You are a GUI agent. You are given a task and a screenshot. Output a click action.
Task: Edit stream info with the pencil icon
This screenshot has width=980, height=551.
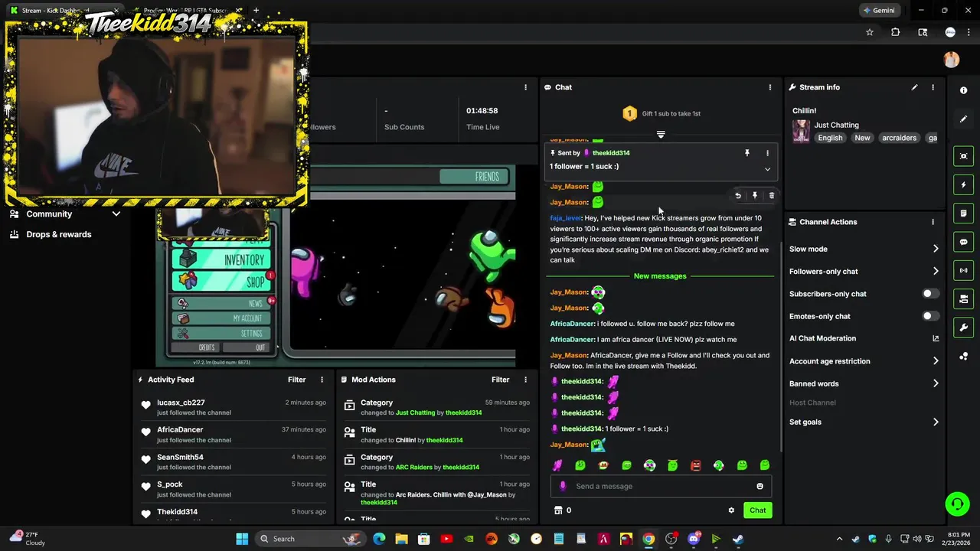pos(914,87)
